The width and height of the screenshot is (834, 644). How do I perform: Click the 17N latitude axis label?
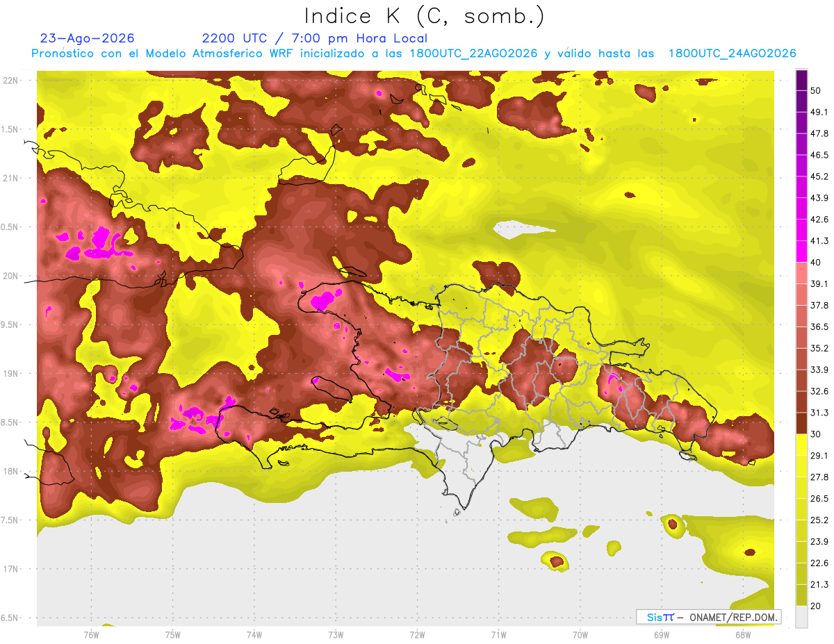click(x=11, y=569)
